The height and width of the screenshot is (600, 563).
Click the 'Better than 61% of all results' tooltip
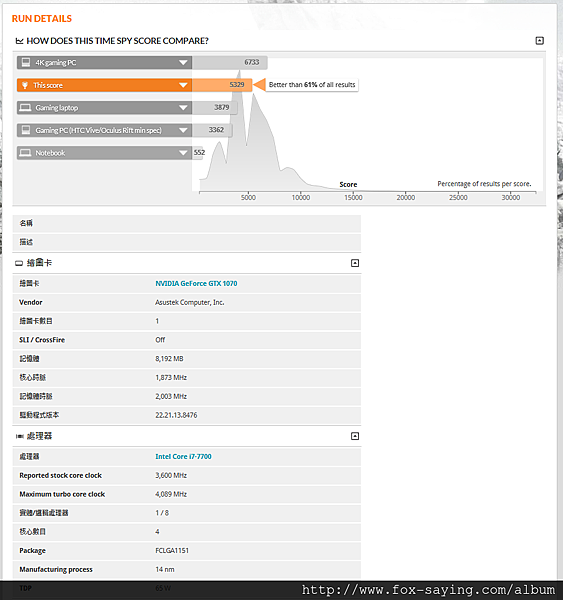(312, 85)
